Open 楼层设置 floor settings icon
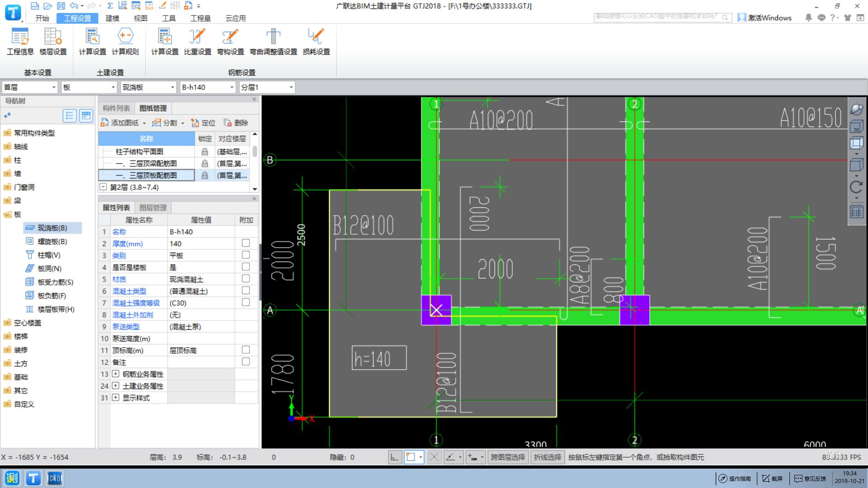This screenshot has height=488, width=868. pyautogui.click(x=53, y=42)
